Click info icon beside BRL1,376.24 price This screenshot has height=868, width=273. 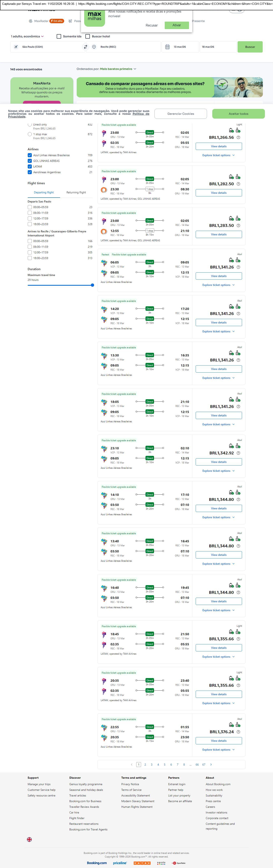tap(238, 732)
